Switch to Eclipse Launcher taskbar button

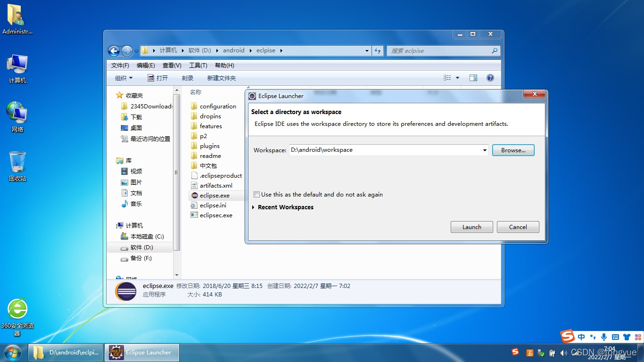click(x=141, y=352)
